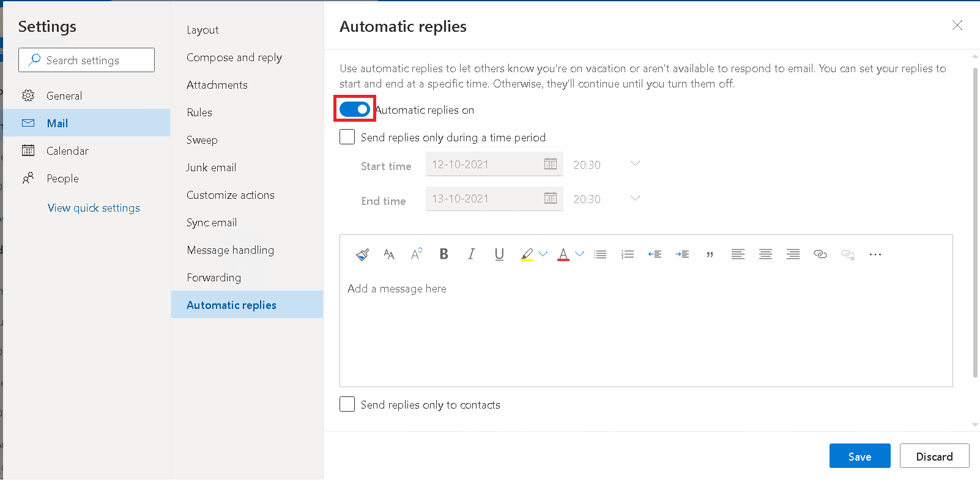Expand the End time 20:30 dropdown
The height and width of the screenshot is (482, 980).
[x=635, y=198]
